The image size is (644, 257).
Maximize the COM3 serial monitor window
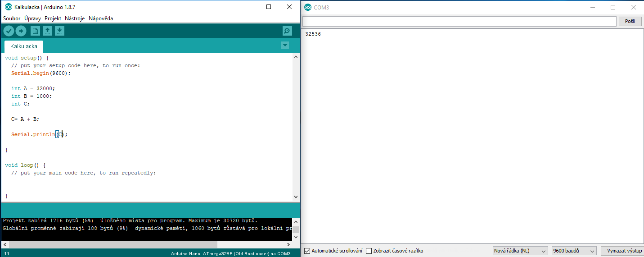612,7
